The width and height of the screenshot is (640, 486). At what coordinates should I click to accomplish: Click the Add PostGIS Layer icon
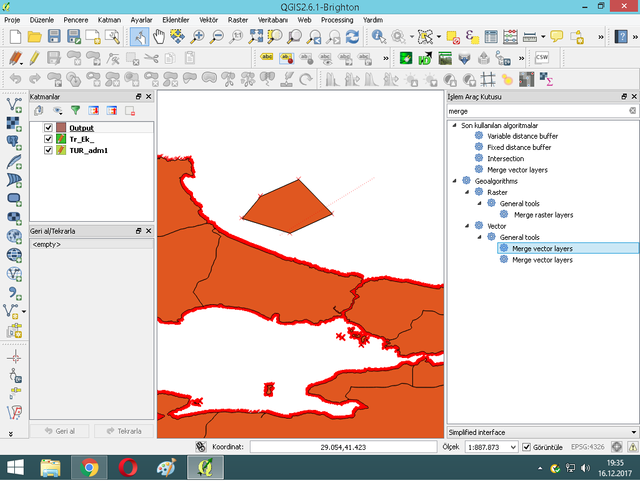[14, 142]
